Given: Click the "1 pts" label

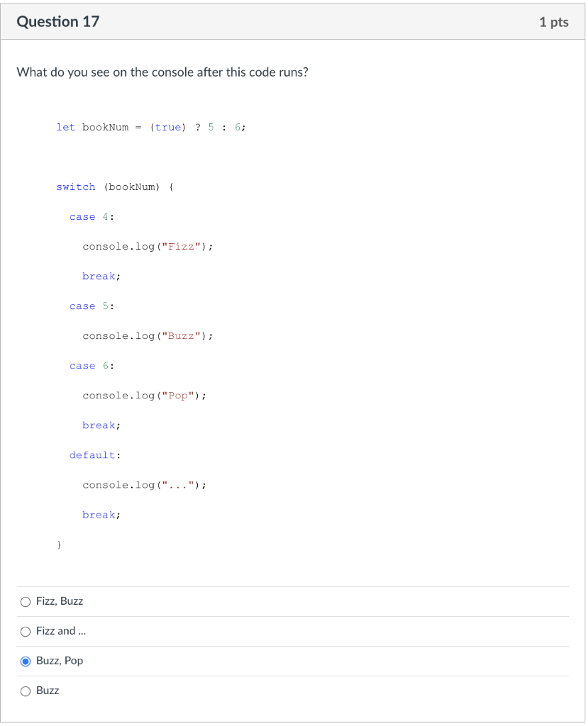Looking at the screenshot, I should pos(553,21).
